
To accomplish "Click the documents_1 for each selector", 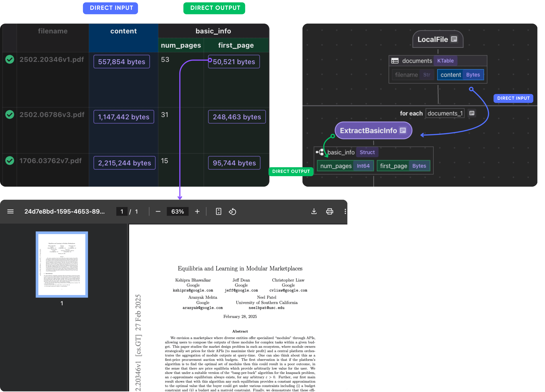I will pos(445,113).
